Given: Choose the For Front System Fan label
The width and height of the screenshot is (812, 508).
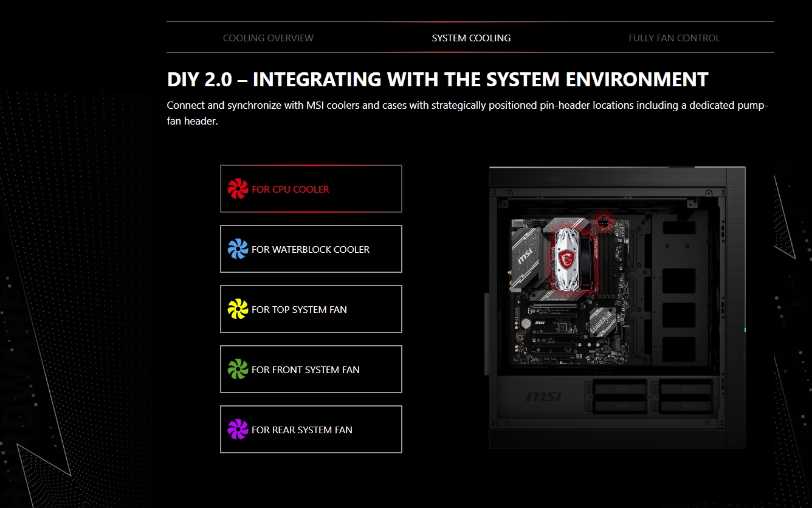Looking at the screenshot, I should pyautogui.click(x=306, y=370).
